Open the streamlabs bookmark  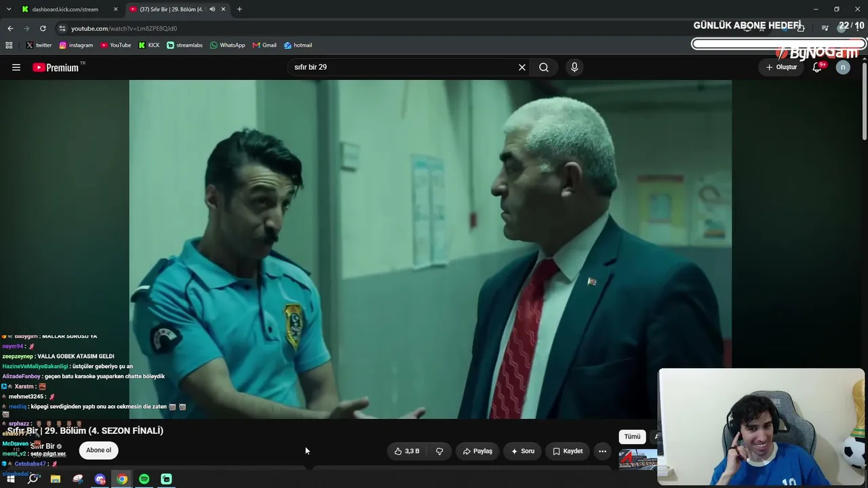184,45
